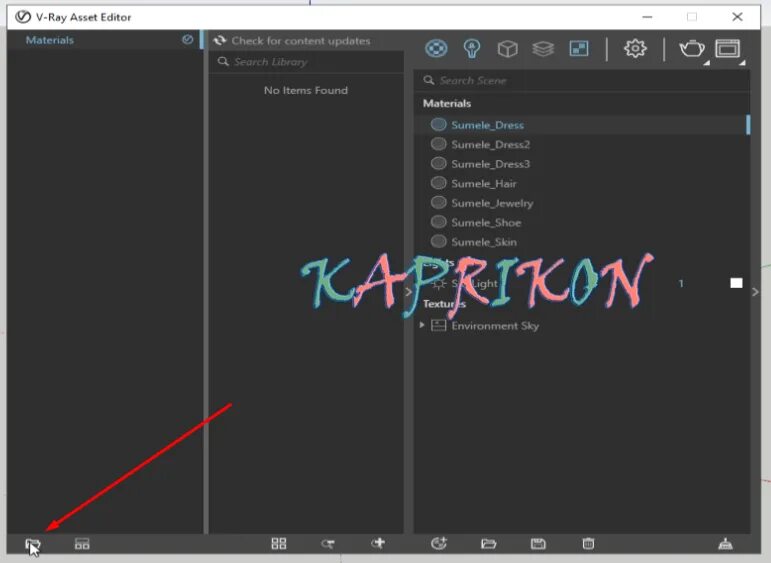Click add file location folder icon
This screenshot has height=563, width=771.
32,544
